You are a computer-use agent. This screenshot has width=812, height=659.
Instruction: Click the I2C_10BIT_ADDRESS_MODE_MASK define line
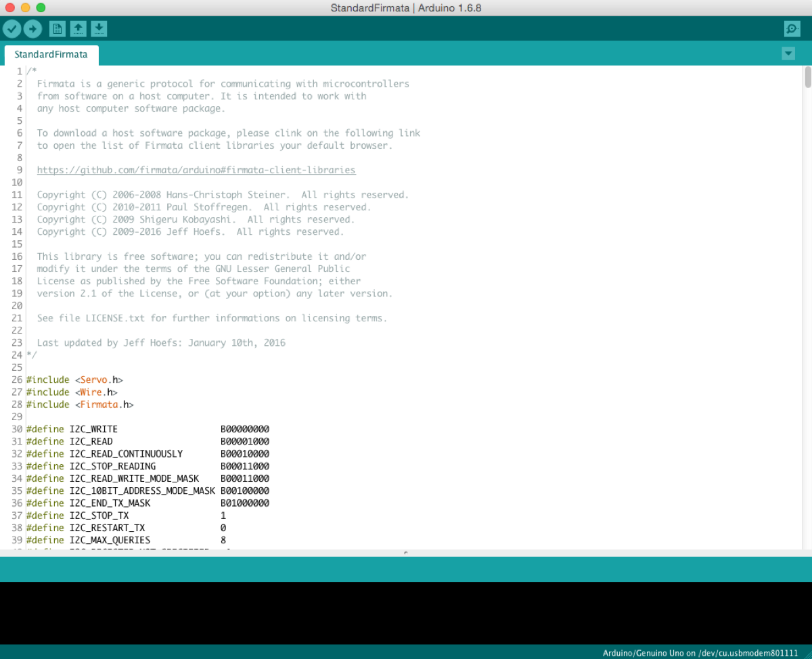click(x=148, y=491)
